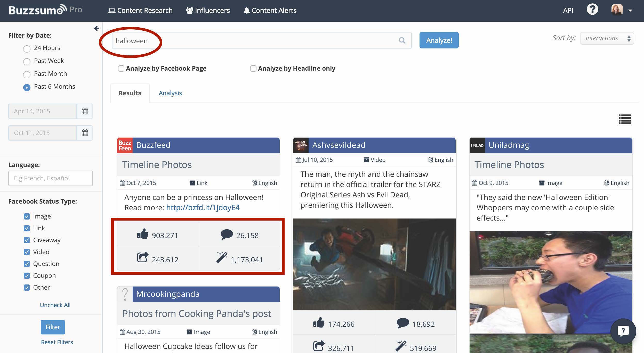Click the share icon on Buzzfeed card
644x353 pixels.
(x=143, y=257)
